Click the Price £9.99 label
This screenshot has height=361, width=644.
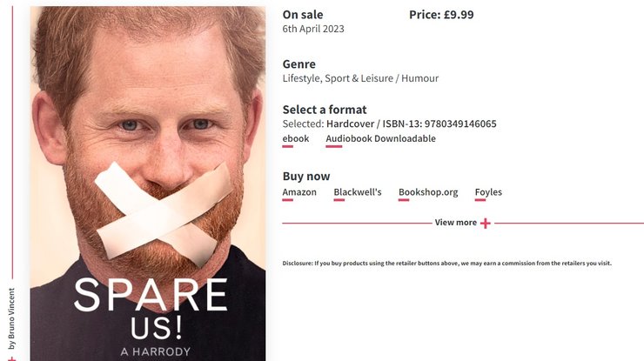point(441,15)
